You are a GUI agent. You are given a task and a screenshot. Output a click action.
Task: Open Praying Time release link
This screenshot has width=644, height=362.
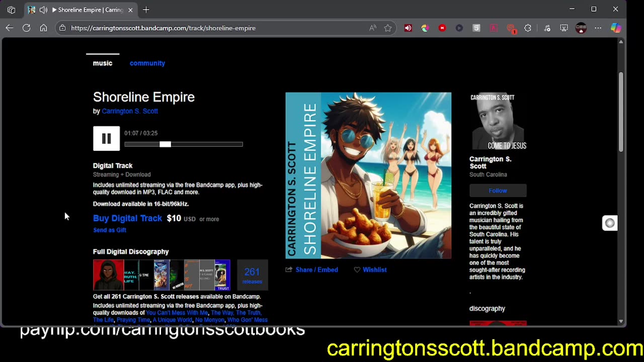[x=133, y=320]
